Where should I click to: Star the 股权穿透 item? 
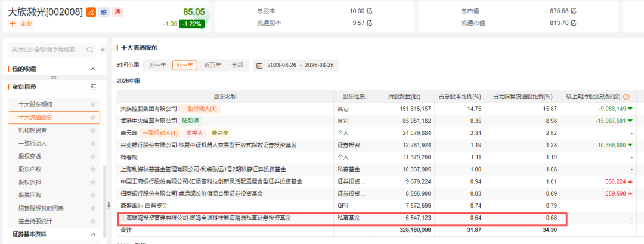pyautogui.click(x=93, y=156)
